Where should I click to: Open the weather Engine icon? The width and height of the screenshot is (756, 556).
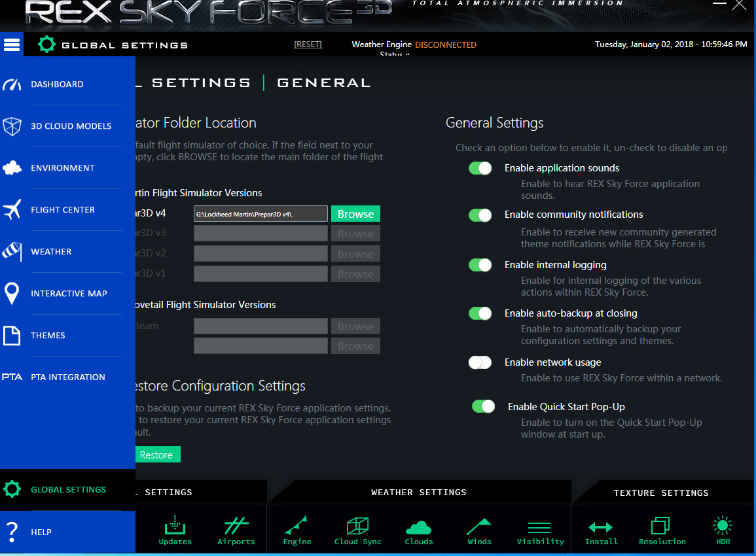coord(296,525)
